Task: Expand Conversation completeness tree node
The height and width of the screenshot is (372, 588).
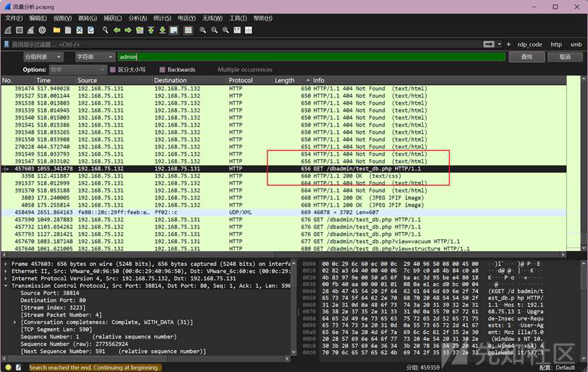Action: [15, 322]
